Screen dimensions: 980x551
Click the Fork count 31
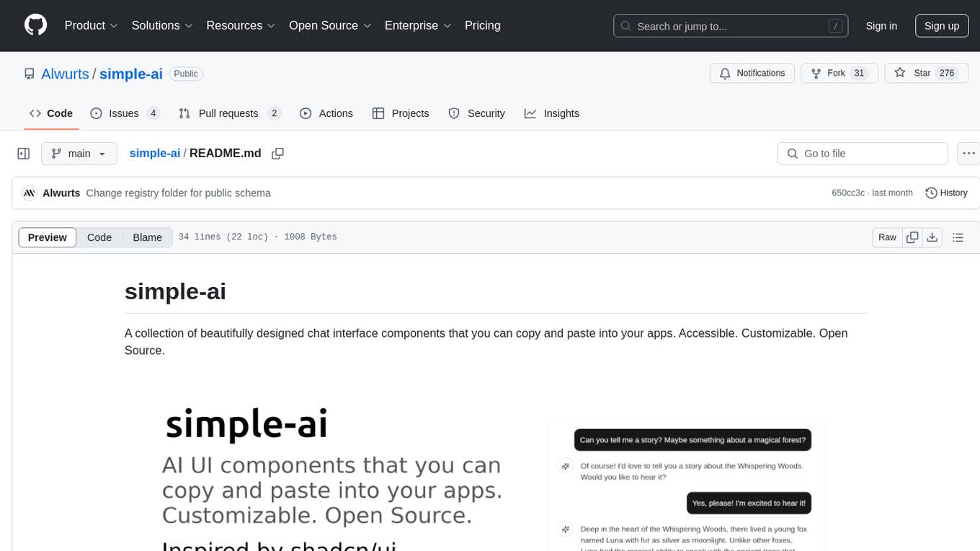click(x=859, y=74)
